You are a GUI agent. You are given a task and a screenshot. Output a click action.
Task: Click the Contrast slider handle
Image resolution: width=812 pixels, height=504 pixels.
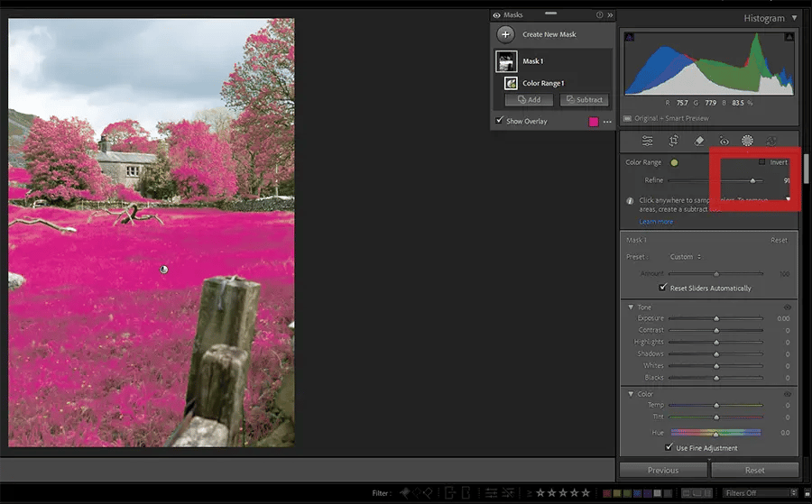pos(716,331)
